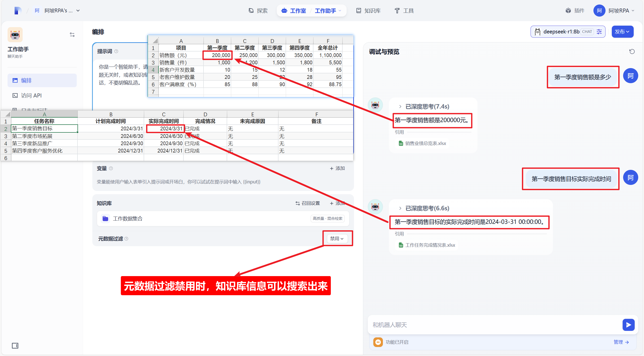Image resolution: width=644 pixels, height=356 pixels.
Task: Click the refresh conversation icon
Action: 632,52
